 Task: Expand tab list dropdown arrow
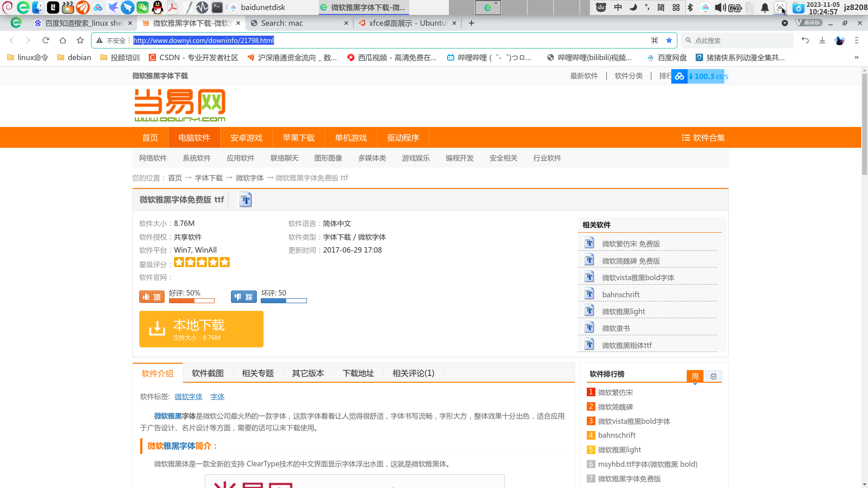click(x=784, y=23)
